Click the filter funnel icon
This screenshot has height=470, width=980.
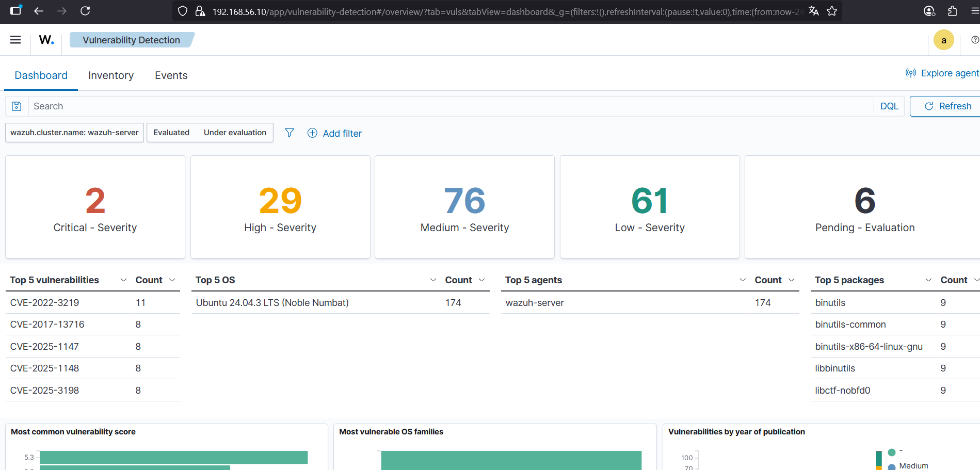(290, 133)
